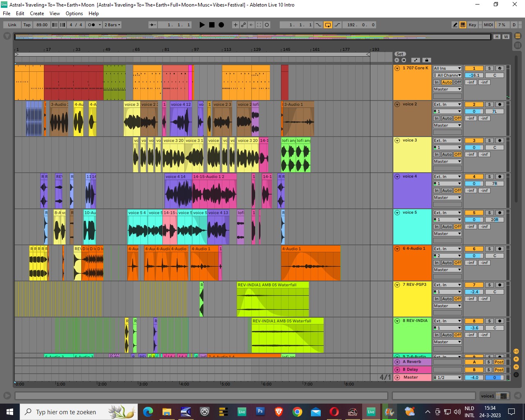The width and height of the screenshot is (525, 420).
Task: Open the View menu
Action: pyautogui.click(x=55, y=14)
